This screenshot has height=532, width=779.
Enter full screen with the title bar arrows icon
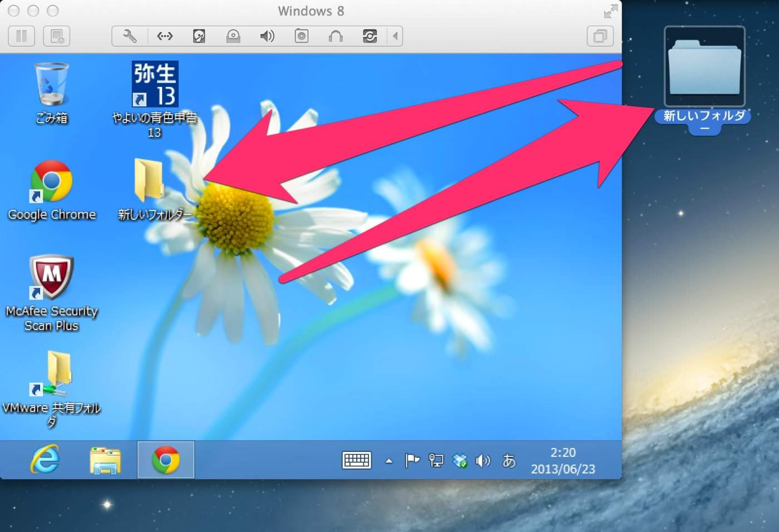point(610,11)
